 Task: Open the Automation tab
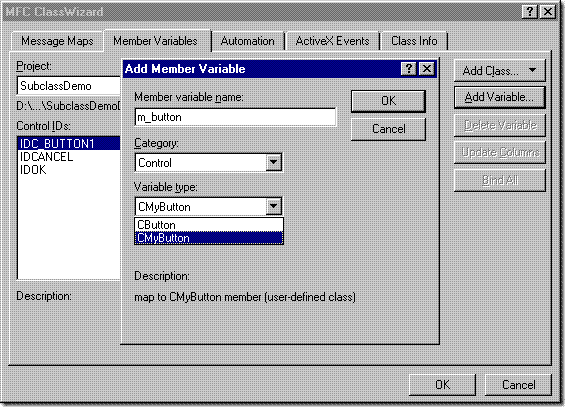coord(248,41)
